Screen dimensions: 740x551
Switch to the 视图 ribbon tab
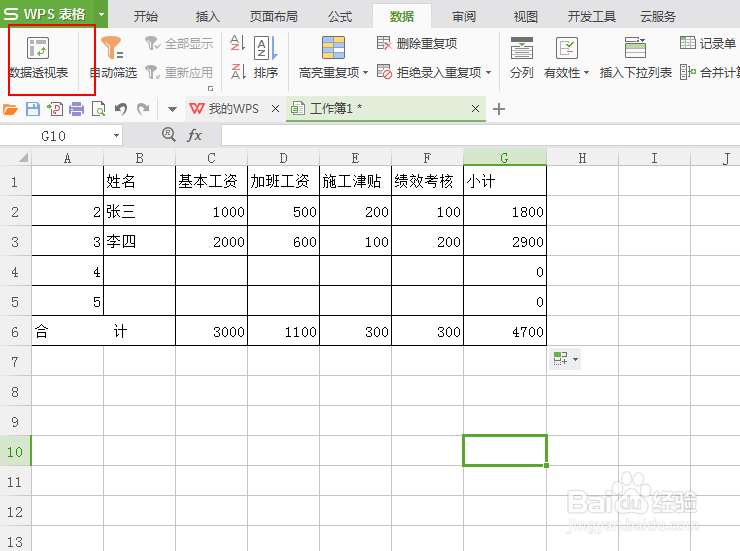coord(526,17)
